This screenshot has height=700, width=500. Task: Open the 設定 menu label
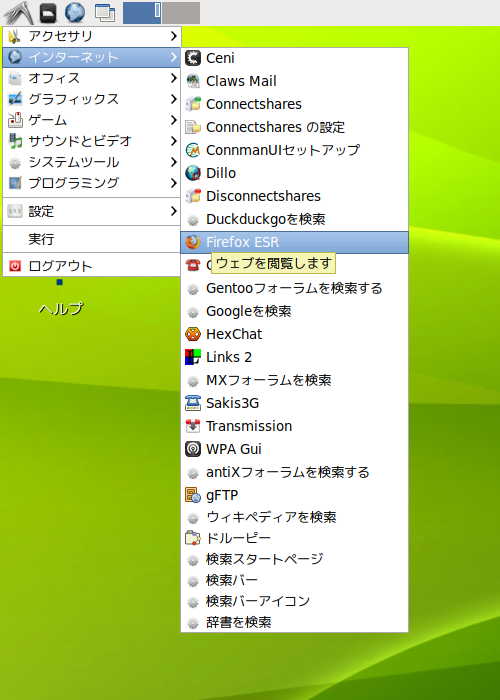click(41, 211)
